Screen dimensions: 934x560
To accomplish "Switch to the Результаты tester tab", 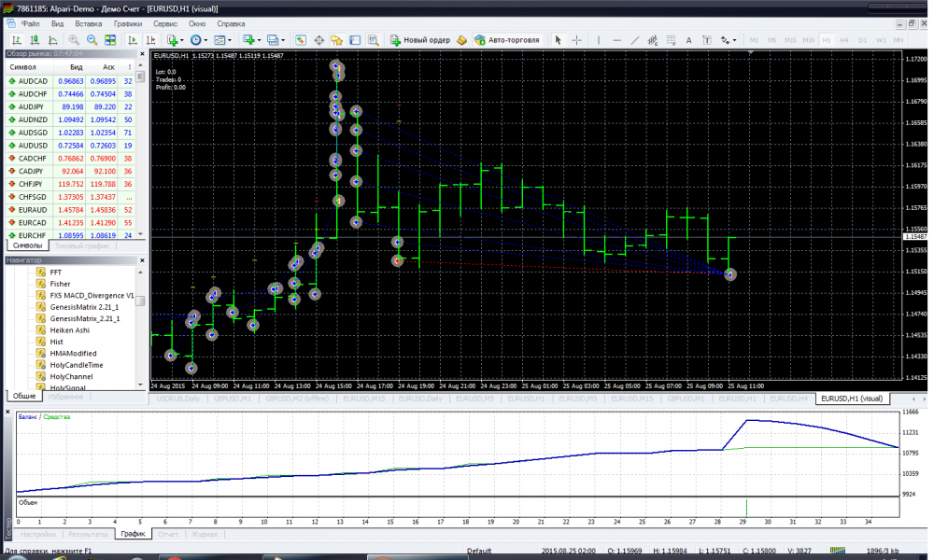I will pos(87,534).
